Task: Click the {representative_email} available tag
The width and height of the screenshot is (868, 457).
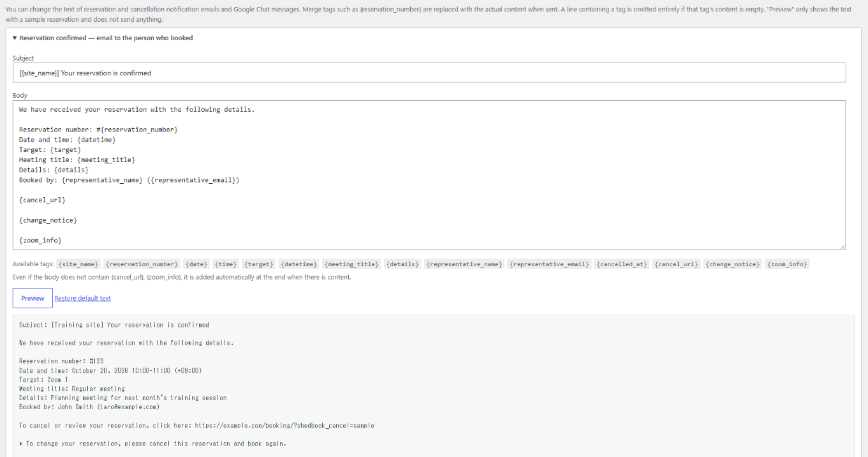Action: (x=549, y=264)
